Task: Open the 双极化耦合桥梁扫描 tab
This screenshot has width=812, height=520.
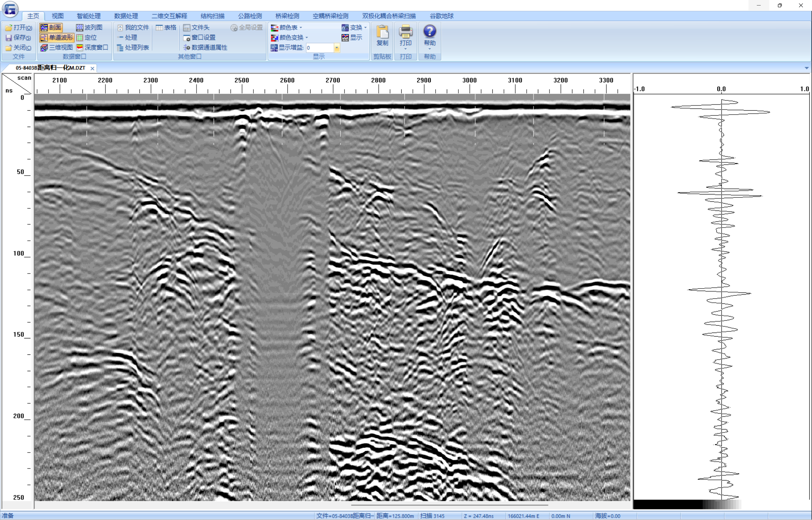Action: click(389, 16)
